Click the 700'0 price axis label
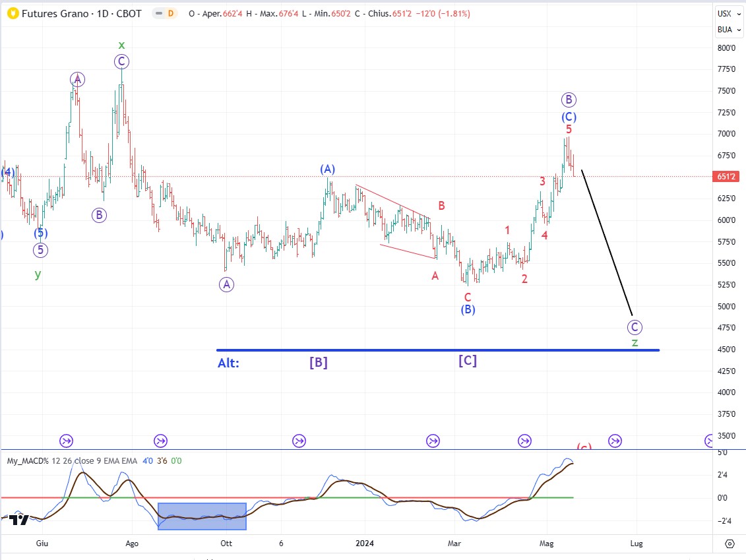Image resolution: width=746 pixels, height=560 pixels. [x=726, y=134]
